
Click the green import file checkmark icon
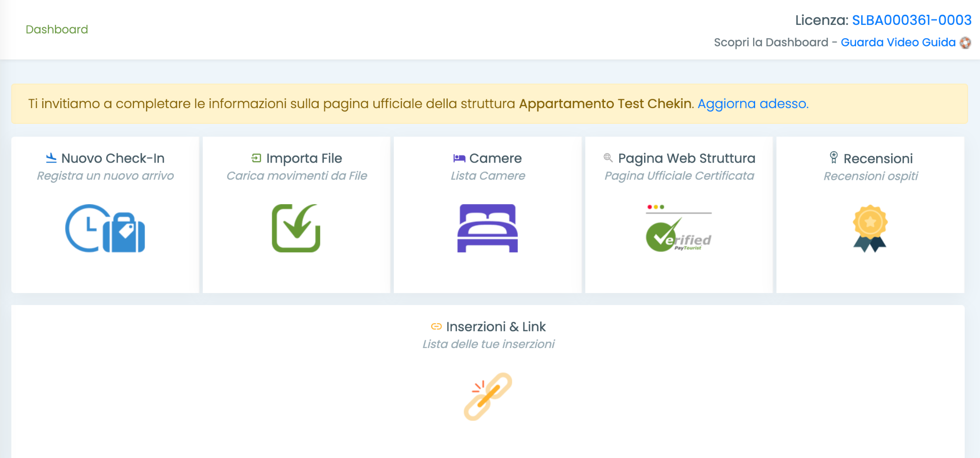click(x=296, y=228)
